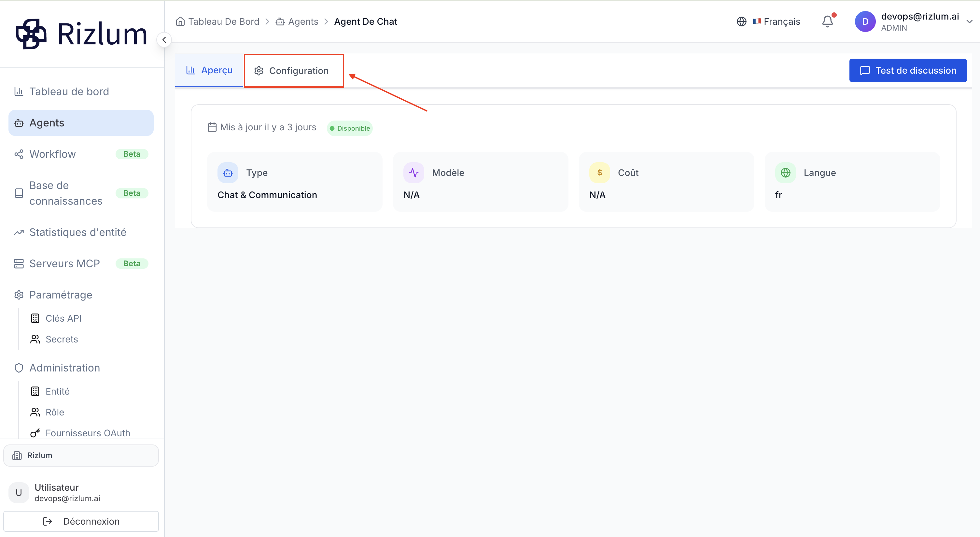Screen dimensions: 980x537
Task: Switch to the Aperçu tab
Action: [209, 70]
